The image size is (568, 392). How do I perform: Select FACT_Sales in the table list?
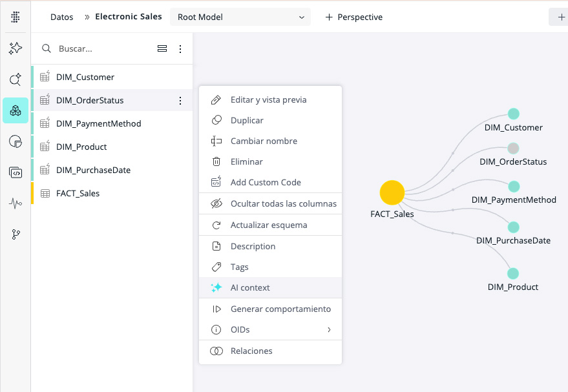tap(112, 193)
